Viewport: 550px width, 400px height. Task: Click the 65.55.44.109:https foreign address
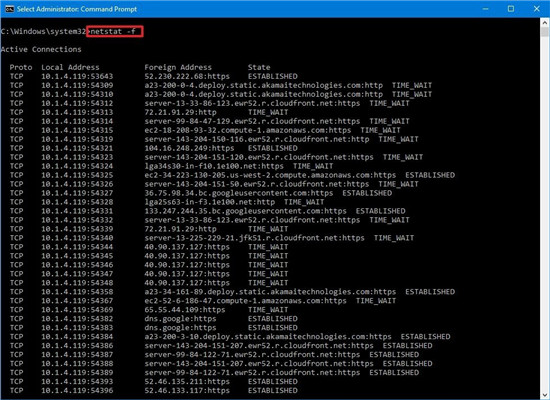pos(185,310)
